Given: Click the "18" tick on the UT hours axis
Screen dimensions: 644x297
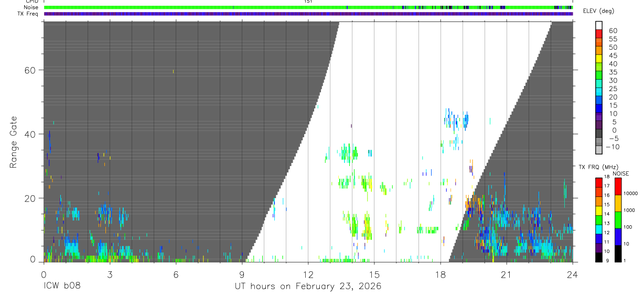Looking at the screenshot, I should (x=441, y=274).
